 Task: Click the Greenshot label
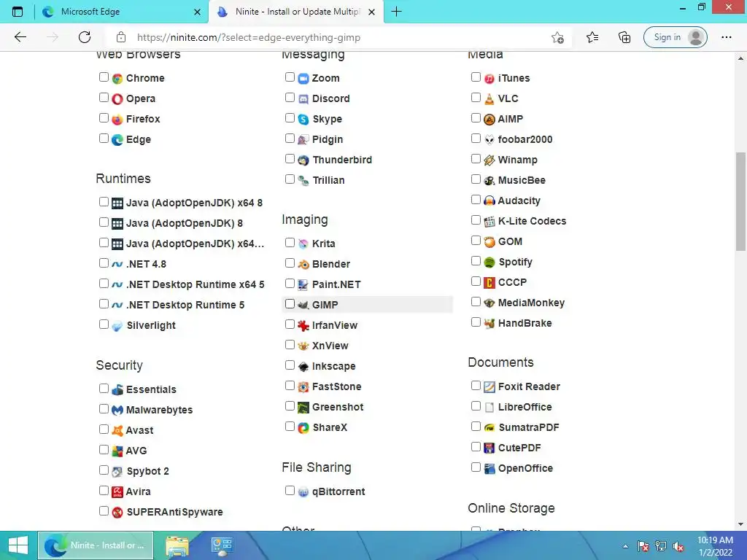(x=338, y=407)
